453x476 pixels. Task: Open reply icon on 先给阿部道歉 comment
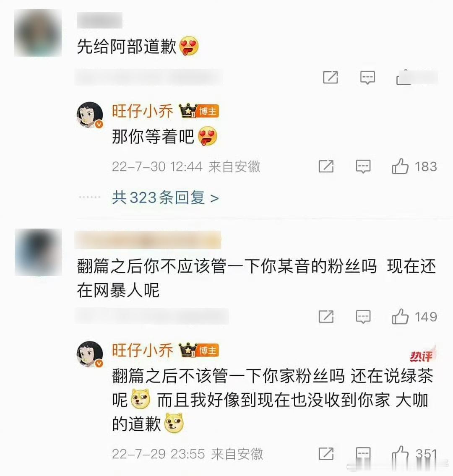367,78
